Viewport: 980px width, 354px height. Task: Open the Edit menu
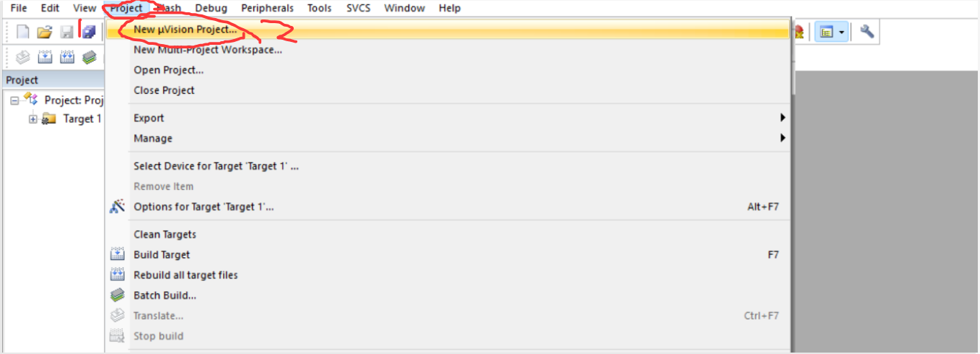click(x=50, y=8)
